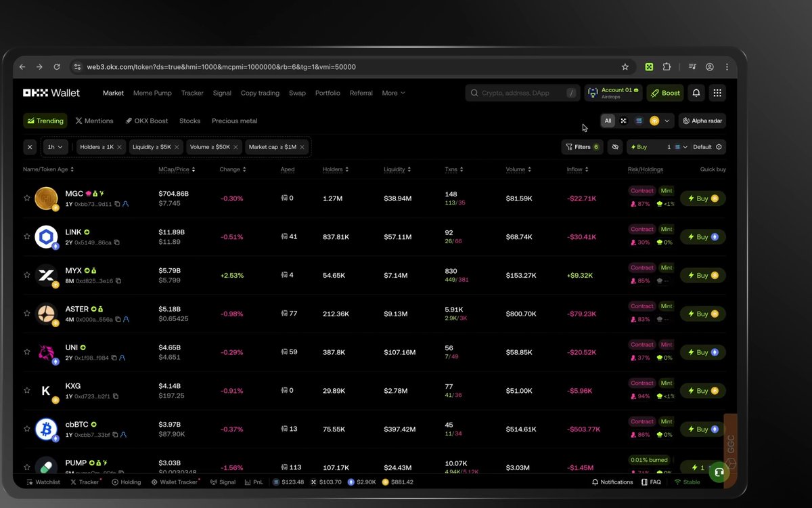Bookmark this page with star icon

point(625,67)
